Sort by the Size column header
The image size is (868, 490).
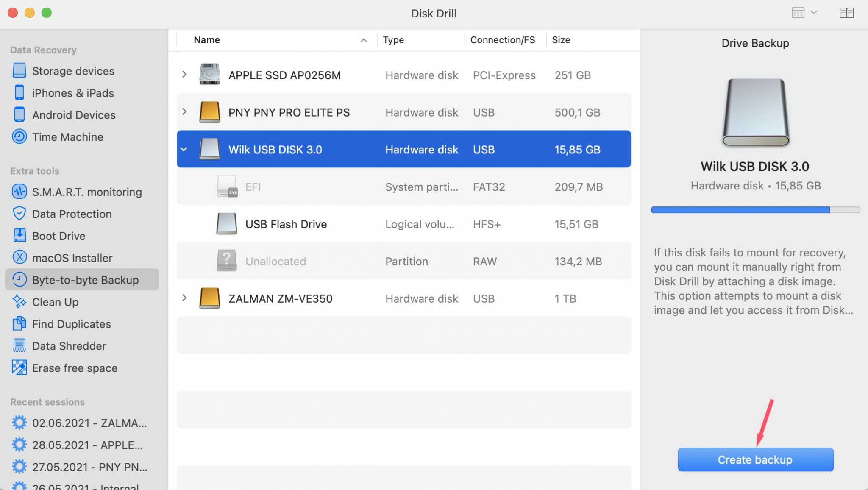[x=561, y=39]
